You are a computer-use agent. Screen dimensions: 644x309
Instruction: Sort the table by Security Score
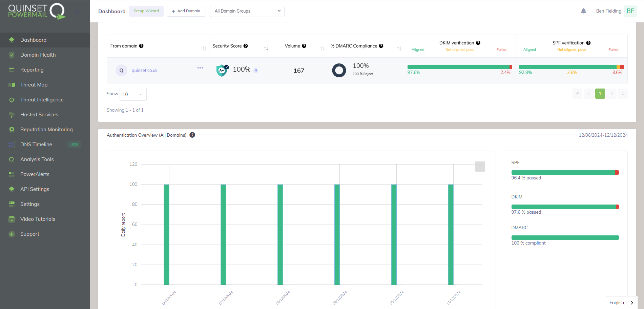point(266,49)
